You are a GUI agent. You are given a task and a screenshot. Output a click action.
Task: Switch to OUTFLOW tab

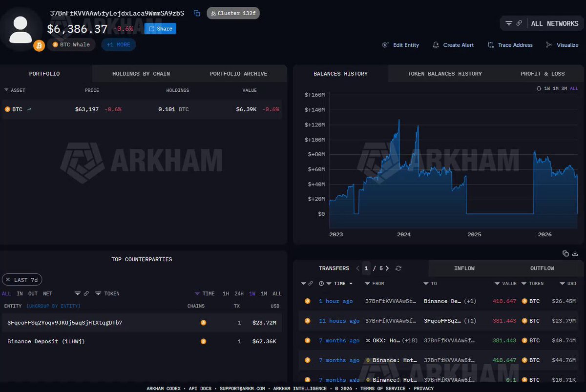pyautogui.click(x=542, y=268)
